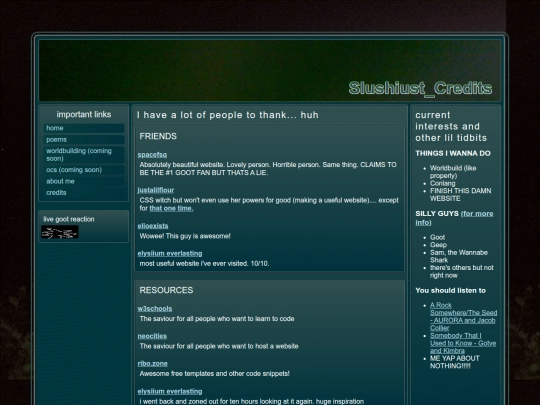Click 'Wowee! This guy is awesome!' text
Image resolution: width=540 pixels, height=405 pixels.
[x=185, y=236]
